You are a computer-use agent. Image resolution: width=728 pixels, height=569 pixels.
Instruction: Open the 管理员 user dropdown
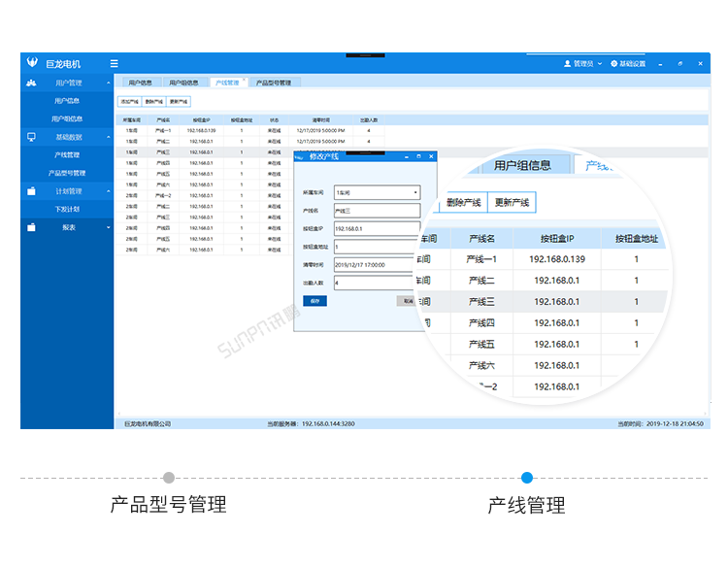click(582, 63)
